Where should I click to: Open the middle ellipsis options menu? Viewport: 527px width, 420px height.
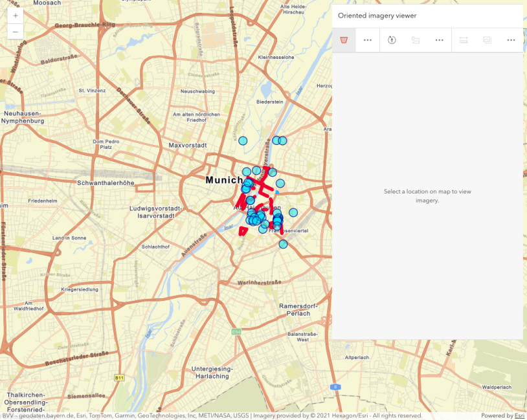point(439,39)
